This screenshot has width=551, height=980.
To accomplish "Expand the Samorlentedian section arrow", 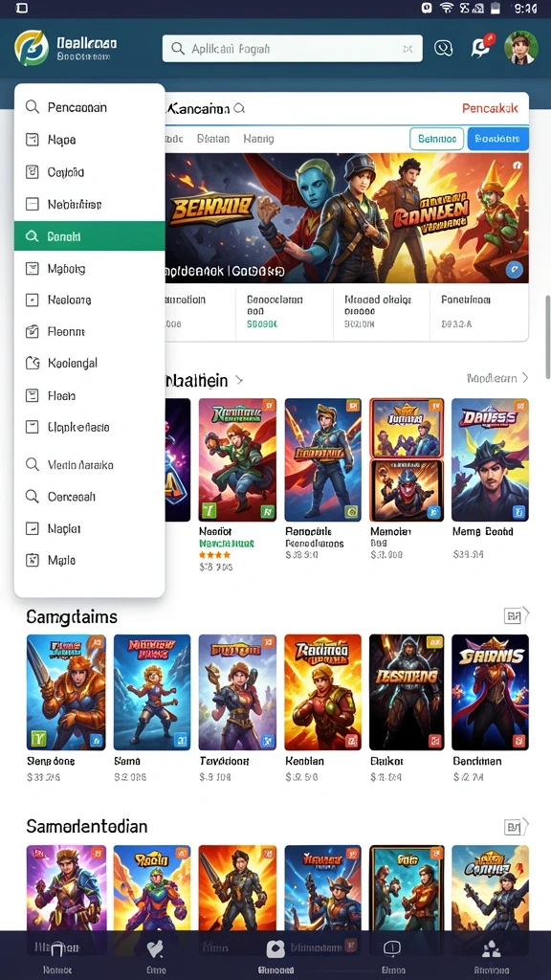I will 517,827.
